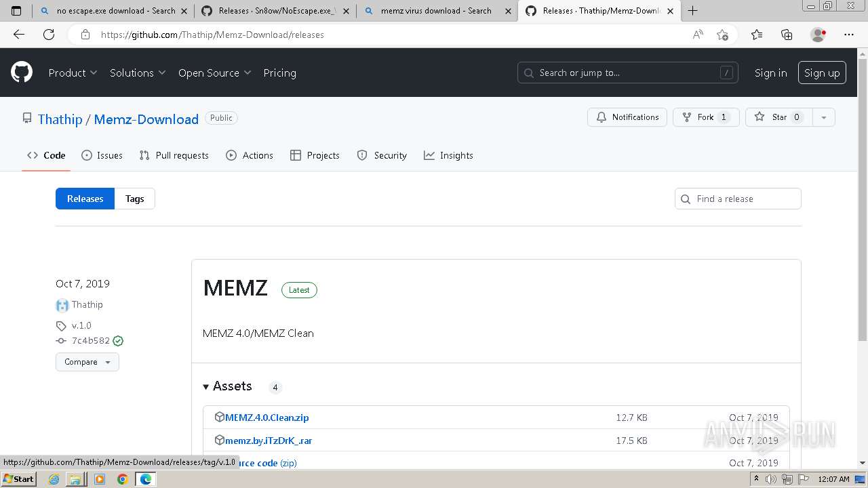
Task: Click the Search or jump to field
Action: (628, 73)
